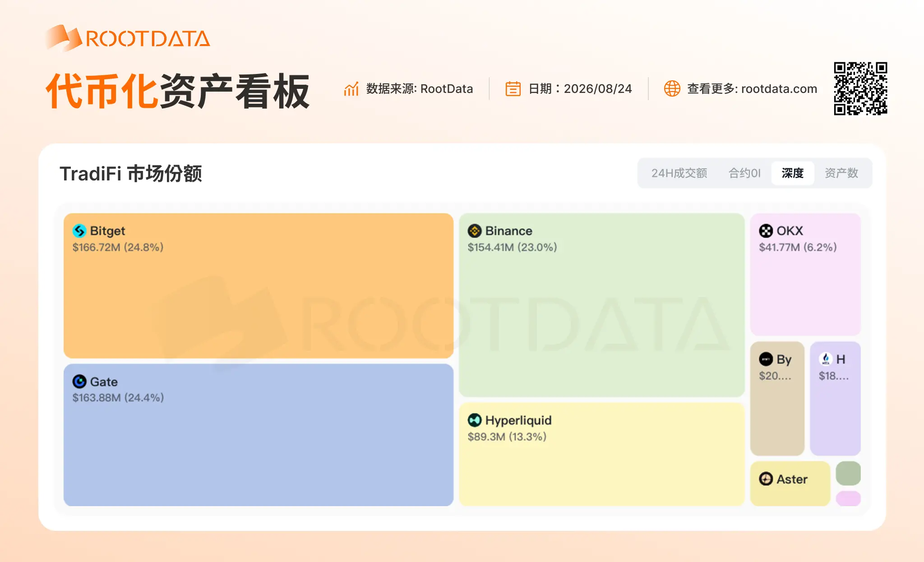Click the $41.77M (6.2%) value
924x562 pixels.
click(x=798, y=247)
